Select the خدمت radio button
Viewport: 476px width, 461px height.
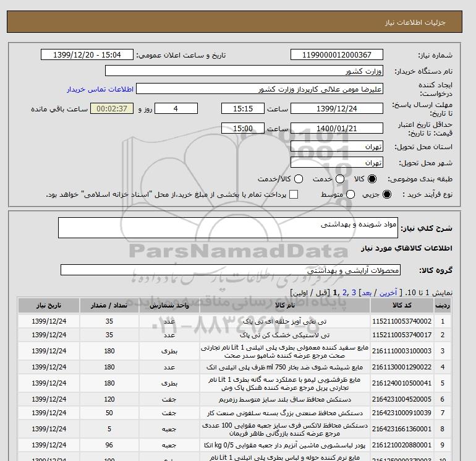tap(340, 179)
